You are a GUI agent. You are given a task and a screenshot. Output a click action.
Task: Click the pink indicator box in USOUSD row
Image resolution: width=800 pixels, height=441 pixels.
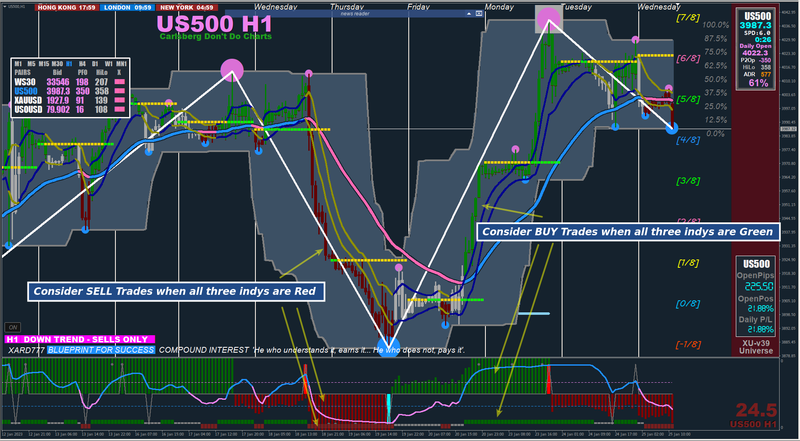(120, 109)
